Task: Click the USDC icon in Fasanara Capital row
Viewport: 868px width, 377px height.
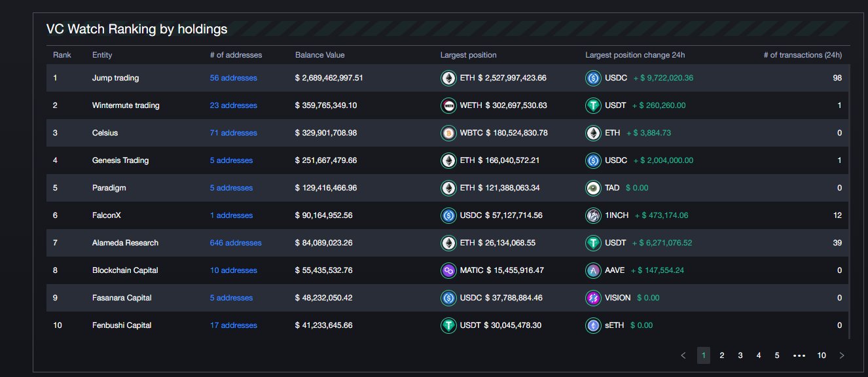Action: pos(448,298)
